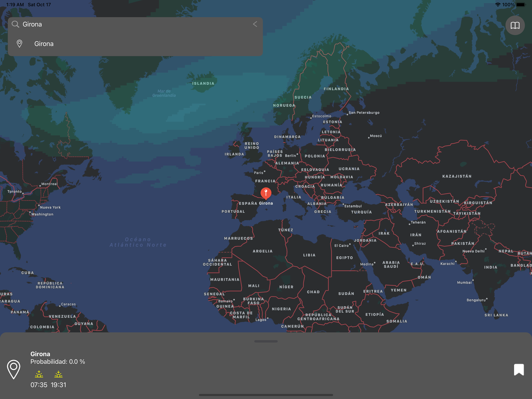Image resolution: width=532 pixels, height=399 pixels.
Task: Tap the Moscú city marker
Action: pos(369,138)
